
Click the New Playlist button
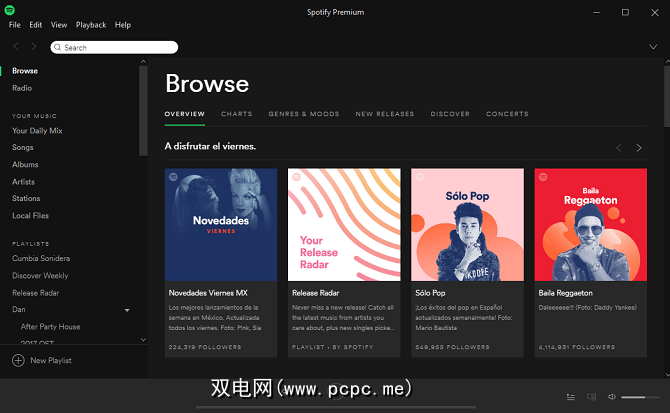[42, 360]
